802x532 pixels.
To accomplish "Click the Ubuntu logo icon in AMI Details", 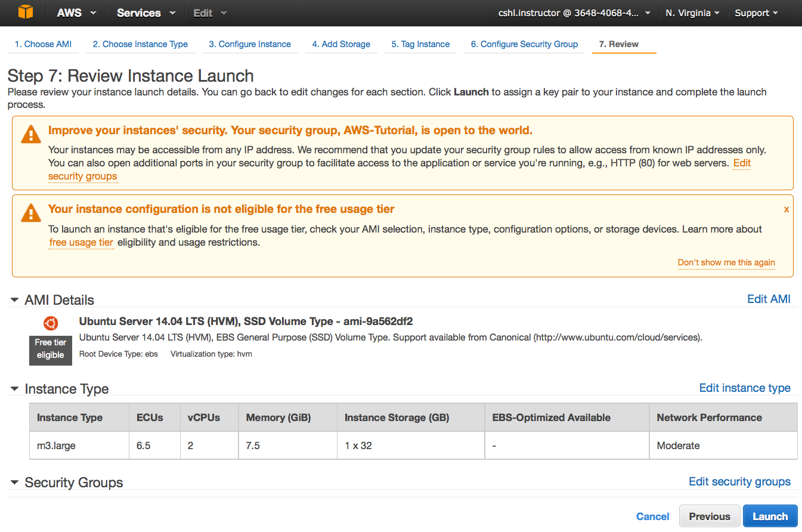I will tap(51, 323).
